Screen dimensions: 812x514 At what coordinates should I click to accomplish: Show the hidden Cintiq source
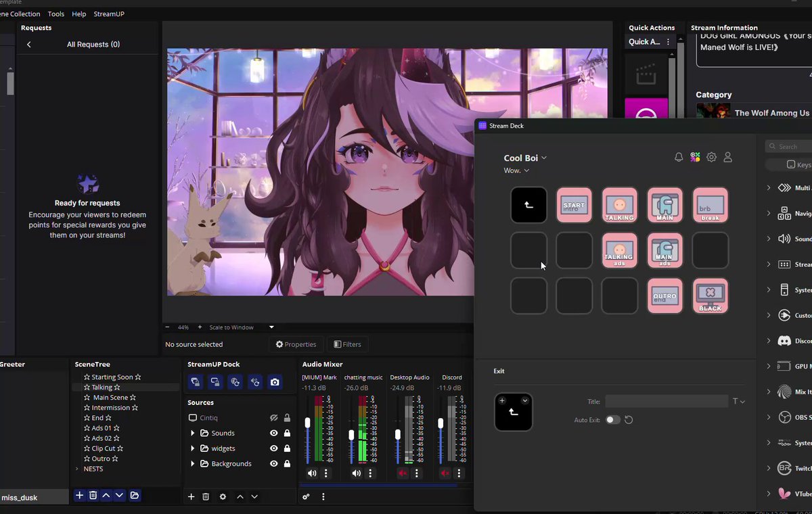point(274,418)
